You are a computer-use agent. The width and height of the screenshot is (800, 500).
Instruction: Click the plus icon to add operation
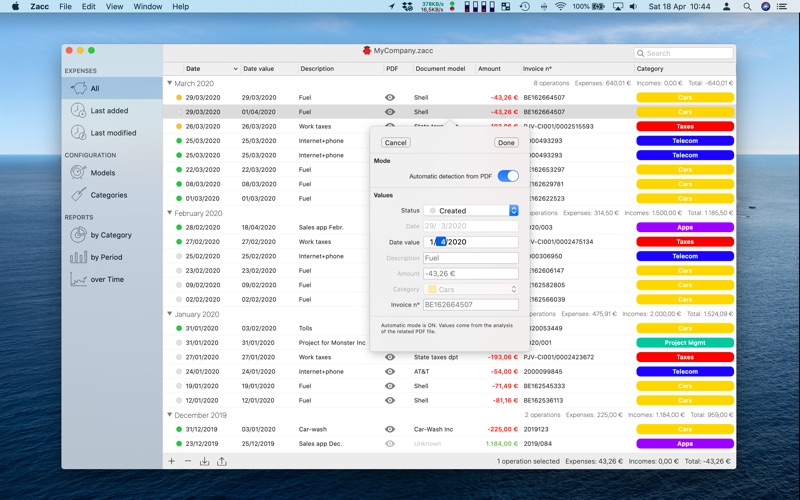point(171,461)
